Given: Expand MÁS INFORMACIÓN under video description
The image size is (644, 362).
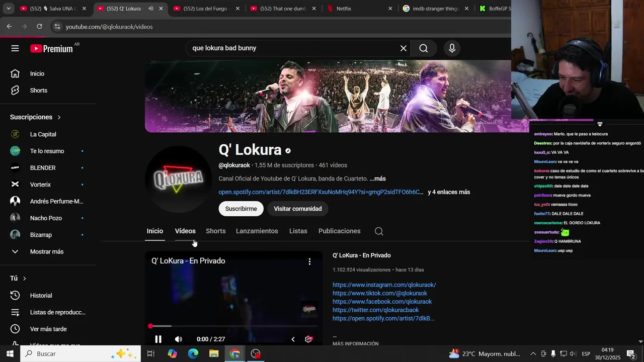Looking at the screenshot, I should 356,344.
